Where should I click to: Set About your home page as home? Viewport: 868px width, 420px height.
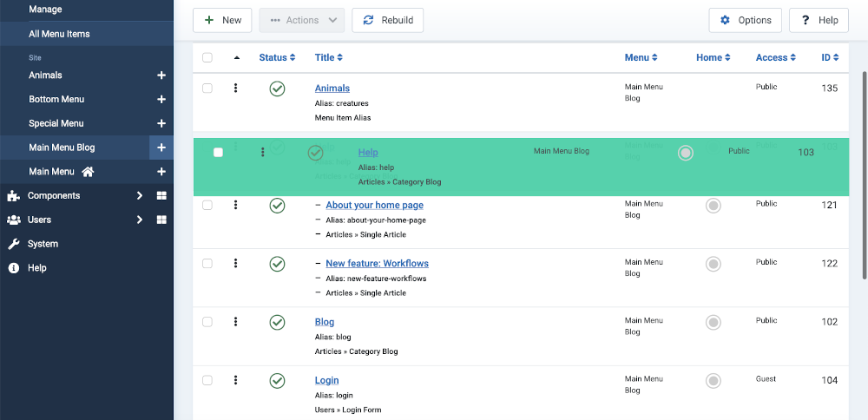(x=713, y=206)
